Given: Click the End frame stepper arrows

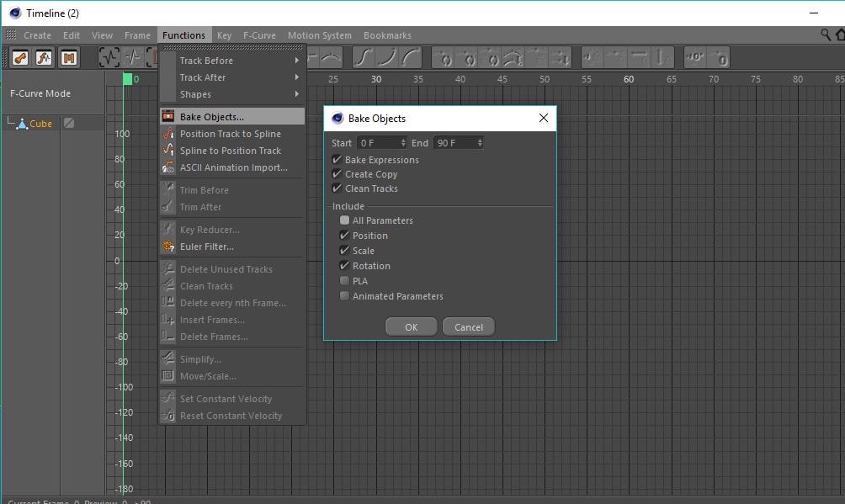Looking at the screenshot, I should 480,143.
